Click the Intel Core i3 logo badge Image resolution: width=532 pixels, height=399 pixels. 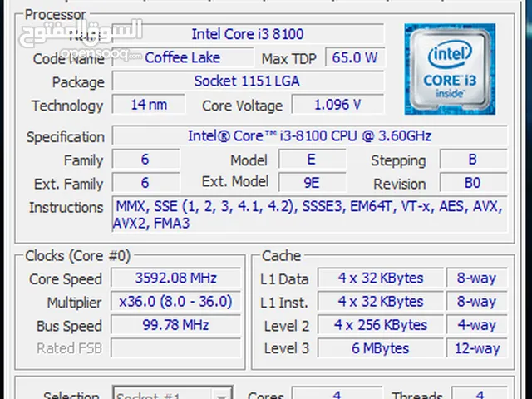click(450, 69)
